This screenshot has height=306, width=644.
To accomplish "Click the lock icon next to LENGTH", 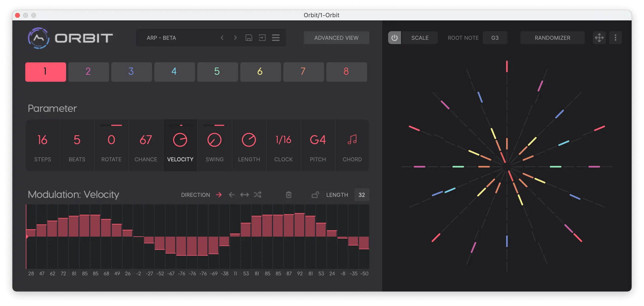I will pyautogui.click(x=315, y=195).
